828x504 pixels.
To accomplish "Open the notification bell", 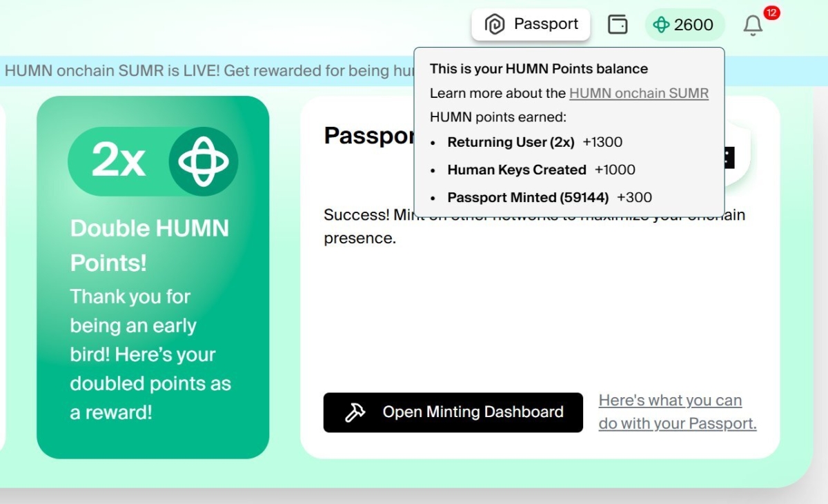I will coord(753,26).
